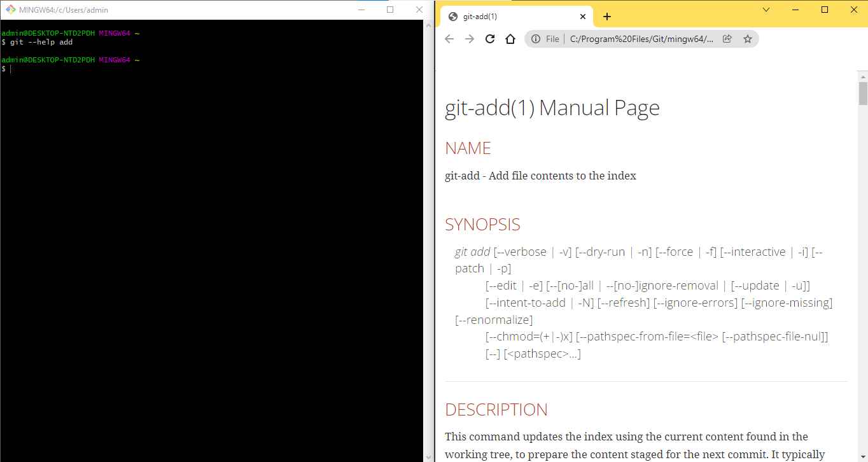
Task: Bookmark this page with the star
Action: 748,39
